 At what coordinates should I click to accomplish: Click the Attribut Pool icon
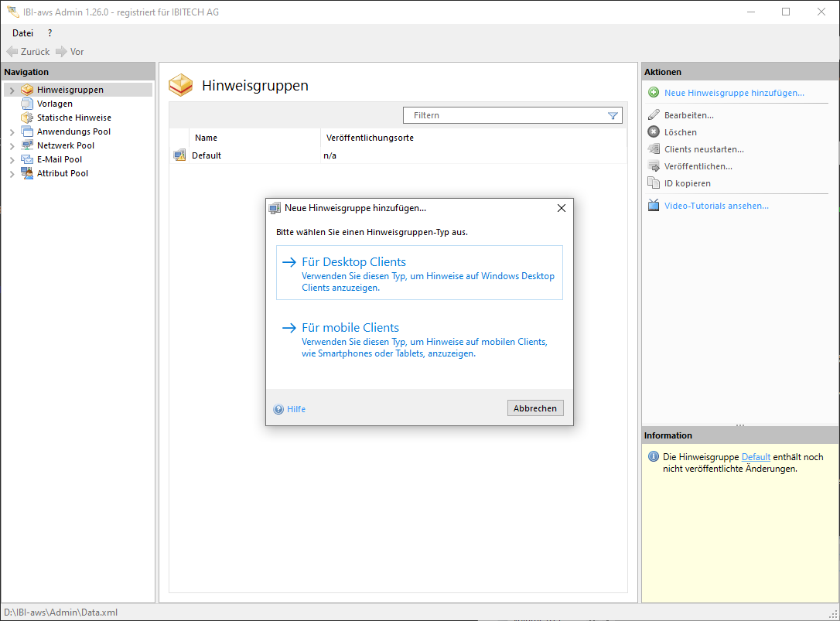click(28, 173)
